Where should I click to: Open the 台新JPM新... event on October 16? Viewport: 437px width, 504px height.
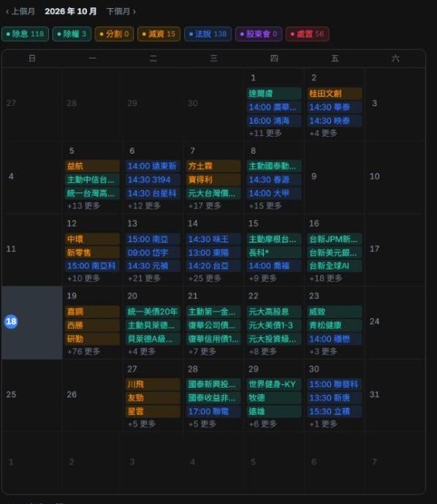pyautogui.click(x=335, y=239)
